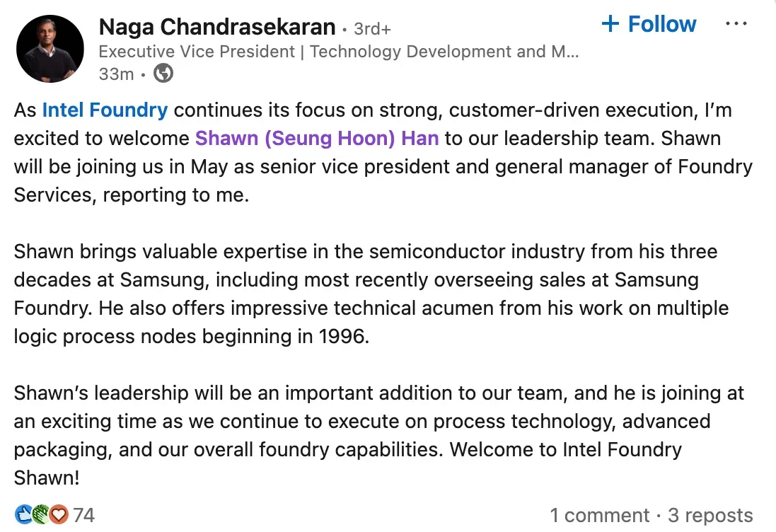776x532 pixels.
Task: Open the three-dot more options menu
Action: [x=736, y=24]
